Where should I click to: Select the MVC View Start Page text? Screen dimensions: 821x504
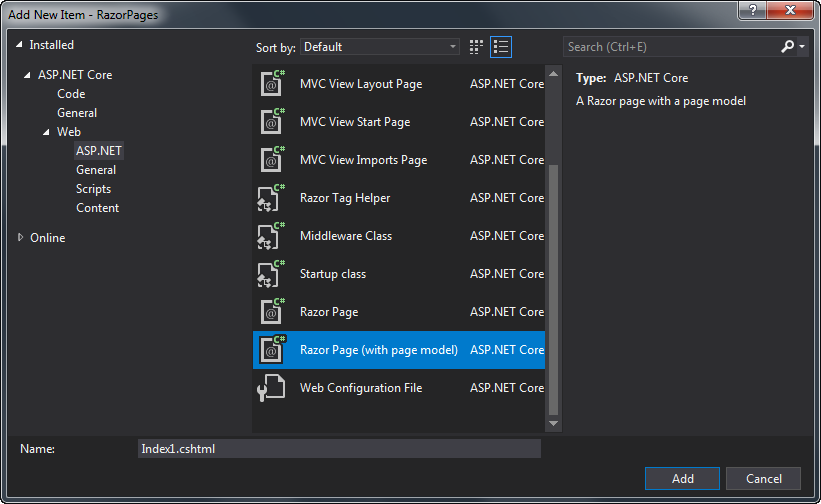pos(355,122)
